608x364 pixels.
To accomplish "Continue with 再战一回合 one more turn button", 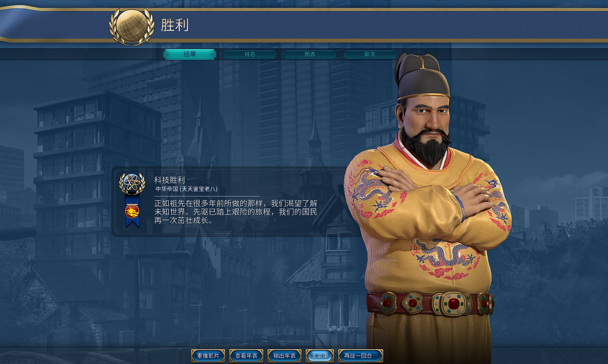I will (x=361, y=356).
